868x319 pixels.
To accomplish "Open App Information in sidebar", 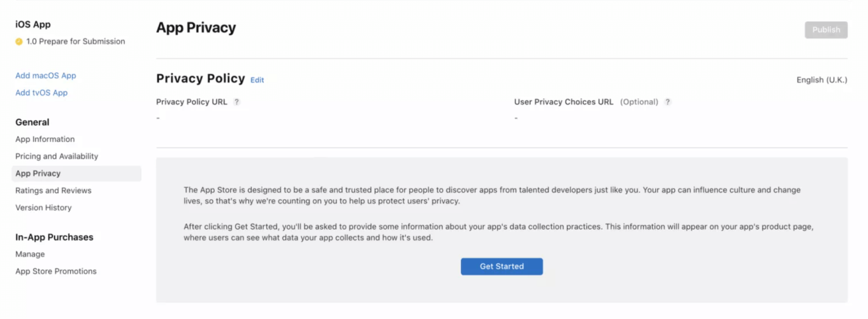I will 45,139.
